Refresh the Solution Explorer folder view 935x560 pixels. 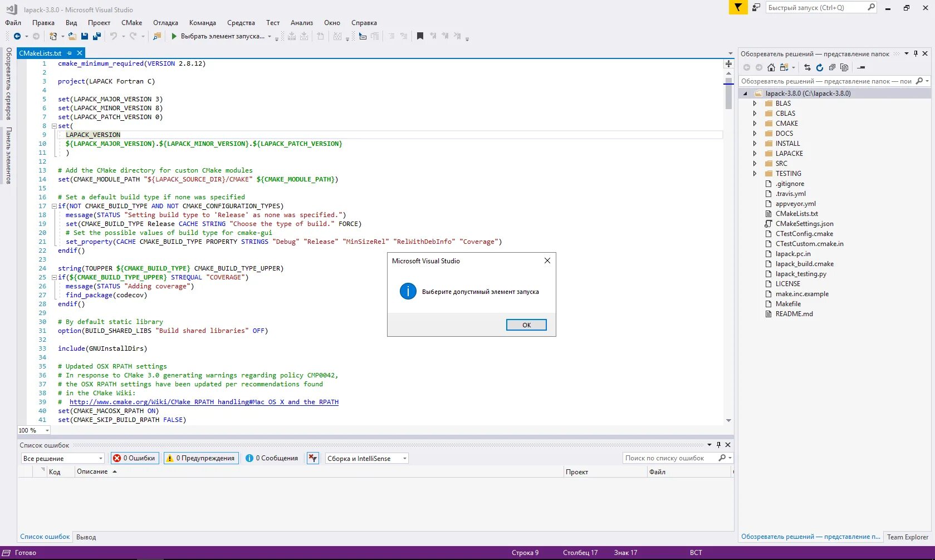point(820,67)
